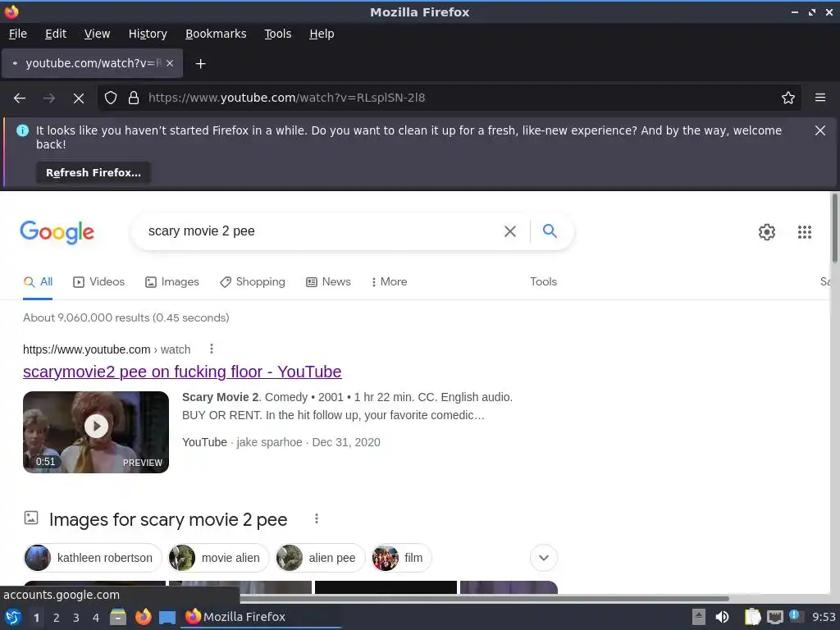The height and width of the screenshot is (630, 840).
Task: Switch to the Images results tab
Action: 172,282
